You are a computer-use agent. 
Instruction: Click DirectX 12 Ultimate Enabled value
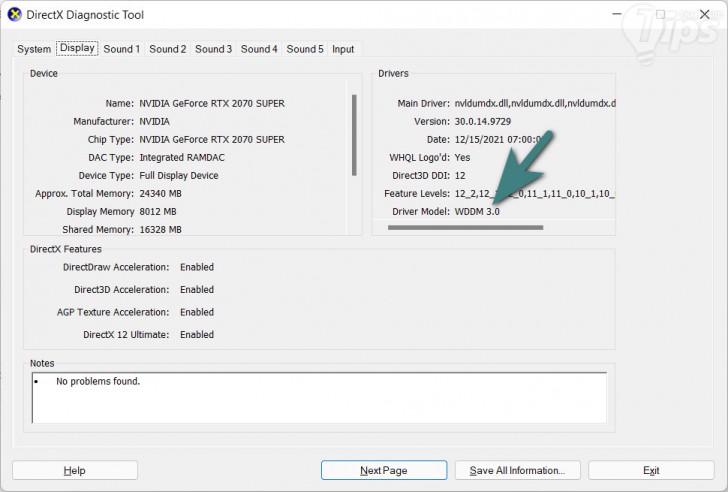pos(197,335)
